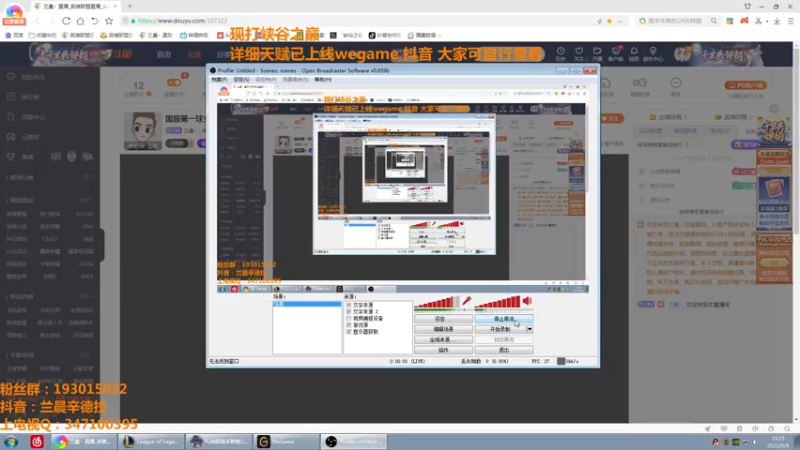Open the OBS 文件(F) menu
The height and width of the screenshot is (450, 800).
[x=219, y=80]
